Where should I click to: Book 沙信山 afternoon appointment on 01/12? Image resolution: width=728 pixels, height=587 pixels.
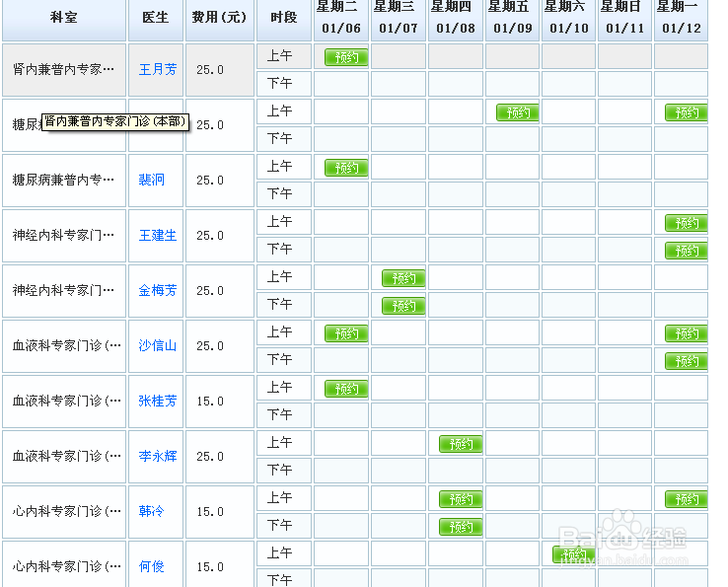[x=686, y=361]
